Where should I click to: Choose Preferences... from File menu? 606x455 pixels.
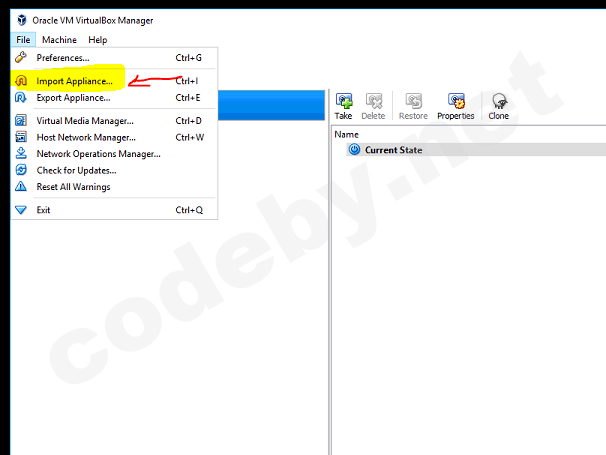(114, 58)
